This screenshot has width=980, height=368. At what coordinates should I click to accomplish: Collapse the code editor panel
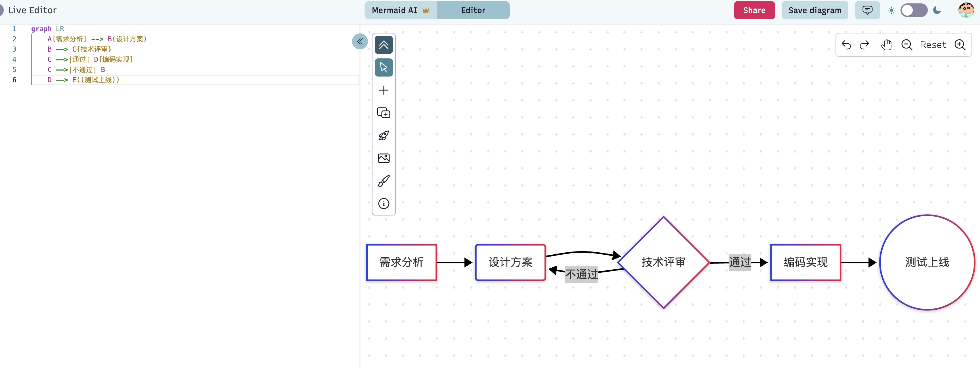click(x=359, y=41)
